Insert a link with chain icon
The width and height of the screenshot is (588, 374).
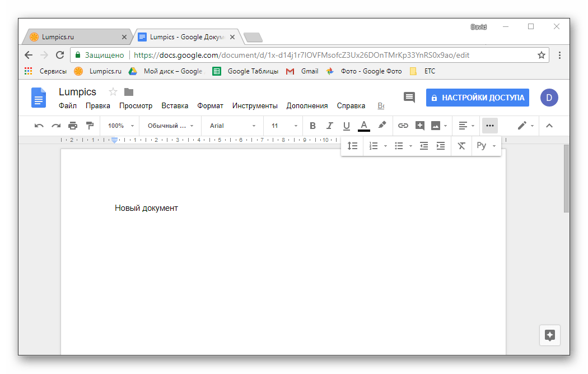(403, 126)
